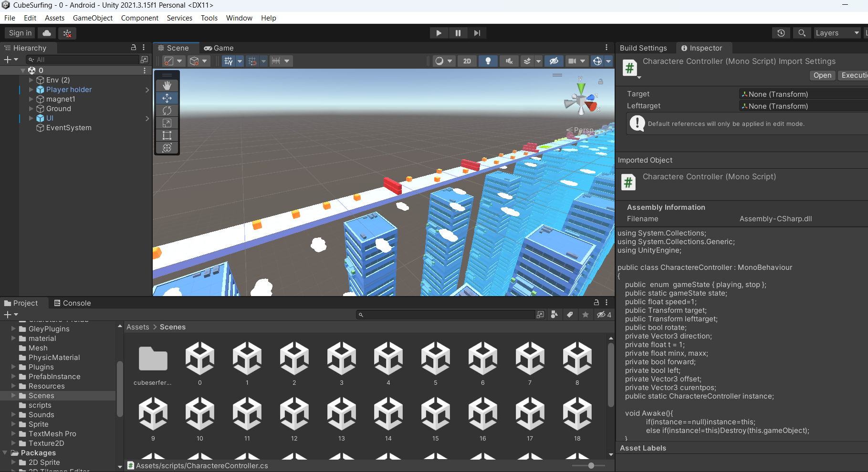Click the Open script button
This screenshot has width=868, height=472.
click(x=822, y=75)
